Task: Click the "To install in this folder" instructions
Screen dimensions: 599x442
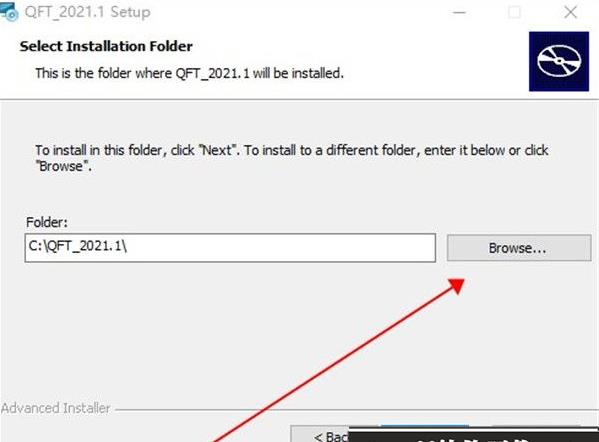Action: 291,158
